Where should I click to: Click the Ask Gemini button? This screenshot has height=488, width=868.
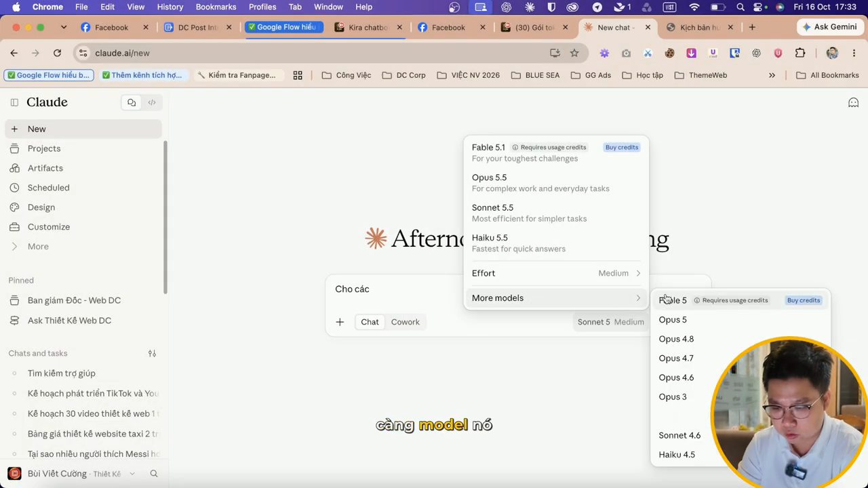pyautogui.click(x=829, y=27)
